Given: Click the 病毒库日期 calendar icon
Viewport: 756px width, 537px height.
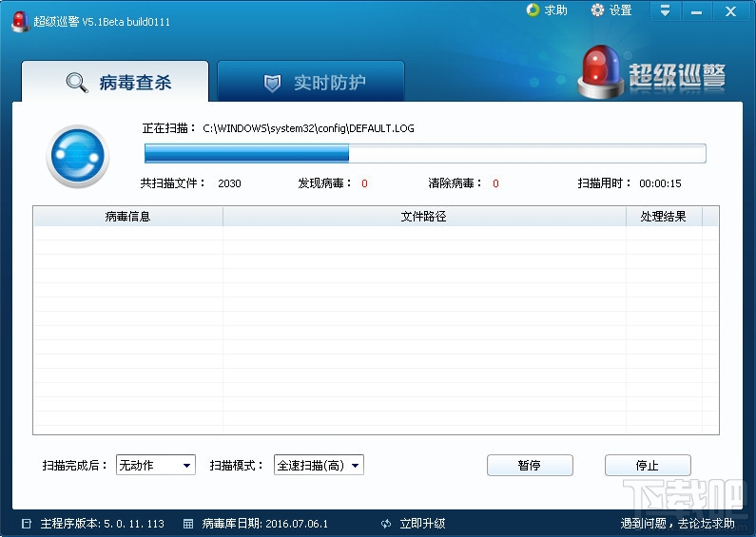Looking at the screenshot, I should [x=188, y=524].
